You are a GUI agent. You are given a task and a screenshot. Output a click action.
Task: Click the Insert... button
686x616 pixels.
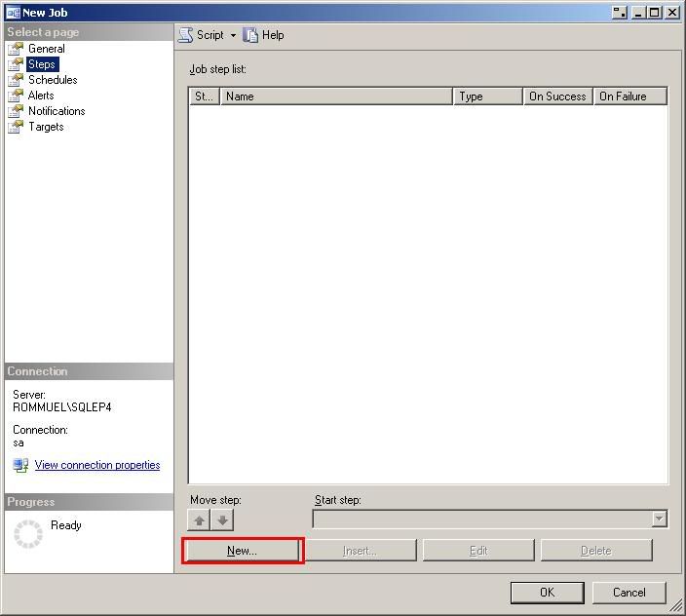point(360,551)
